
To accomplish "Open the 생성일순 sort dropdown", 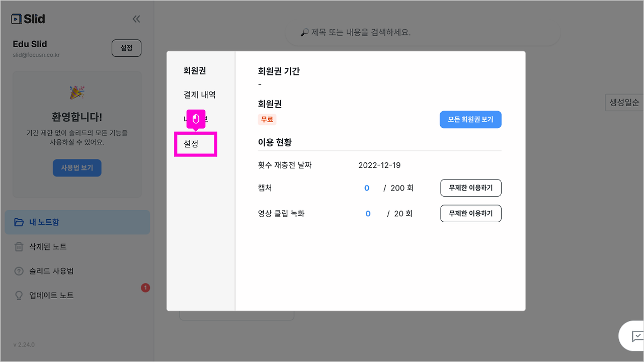I will [x=624, y=102].
